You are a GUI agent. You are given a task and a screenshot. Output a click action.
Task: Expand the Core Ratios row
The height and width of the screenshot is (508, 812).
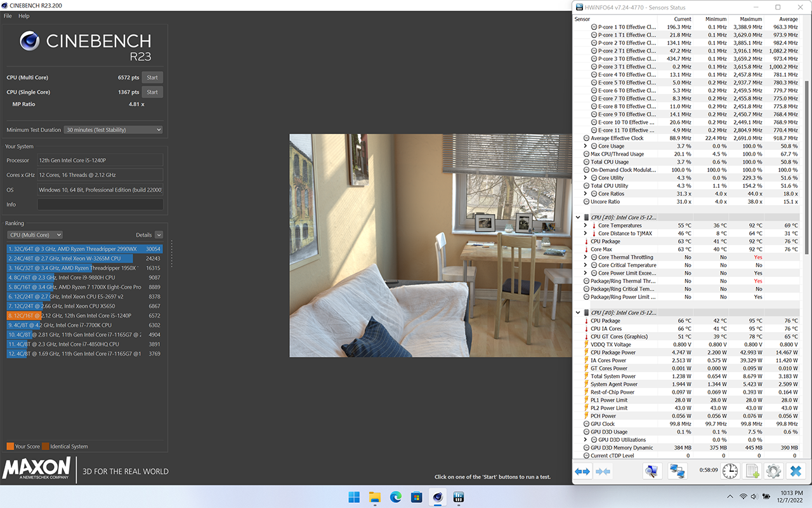pos(586,194)
